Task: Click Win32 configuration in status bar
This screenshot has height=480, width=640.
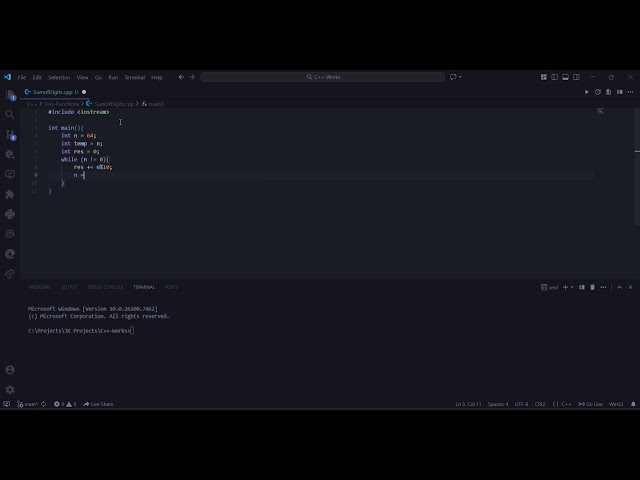Action: tap(616, 404)
